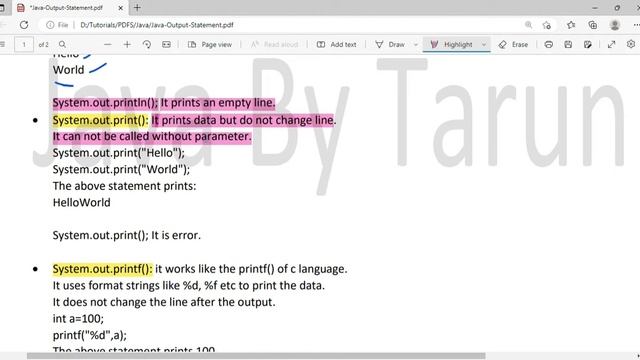Zoom in the PDF
Image resolution: width=640 pixels, height=360 pixels.
127,44
